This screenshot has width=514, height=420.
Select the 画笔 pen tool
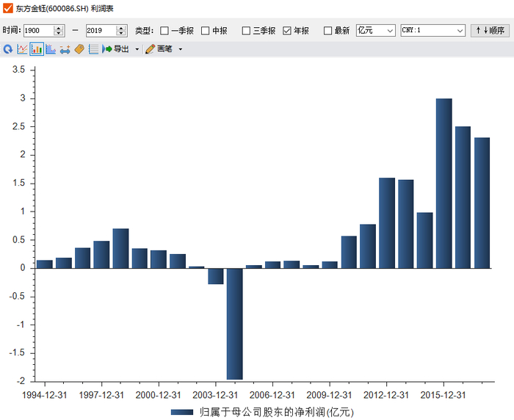(159, 49)
